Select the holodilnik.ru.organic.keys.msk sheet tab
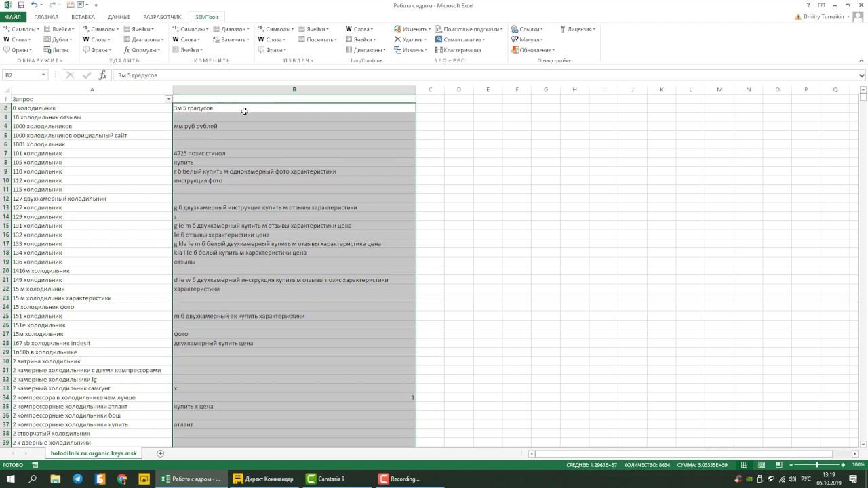The width and height of the screenshot is (868, 488). click(94, 453)
